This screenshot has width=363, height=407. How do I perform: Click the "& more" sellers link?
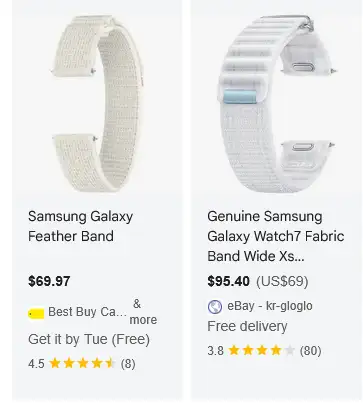pos(143,312)
